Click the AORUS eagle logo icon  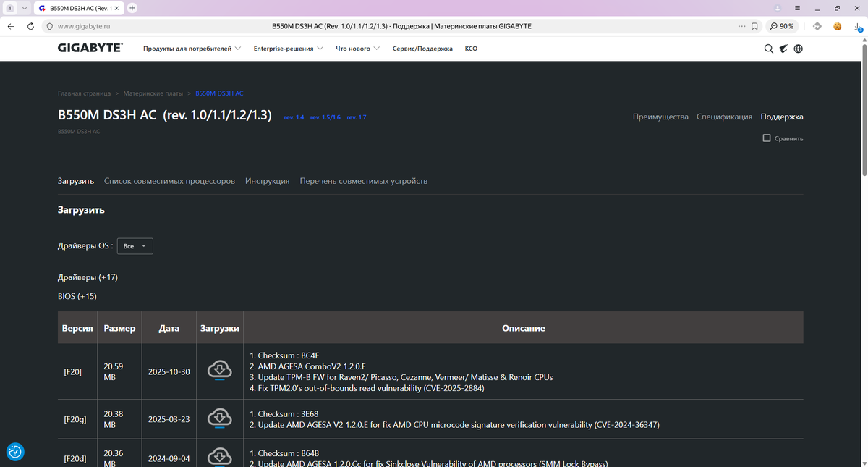pyautogui.click(x=783, y=49)
